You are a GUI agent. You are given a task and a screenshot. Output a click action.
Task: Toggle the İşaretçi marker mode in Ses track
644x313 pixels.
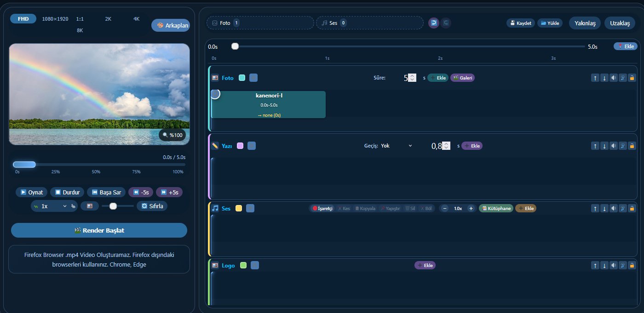pyautogui.click(x=322, y=208)
